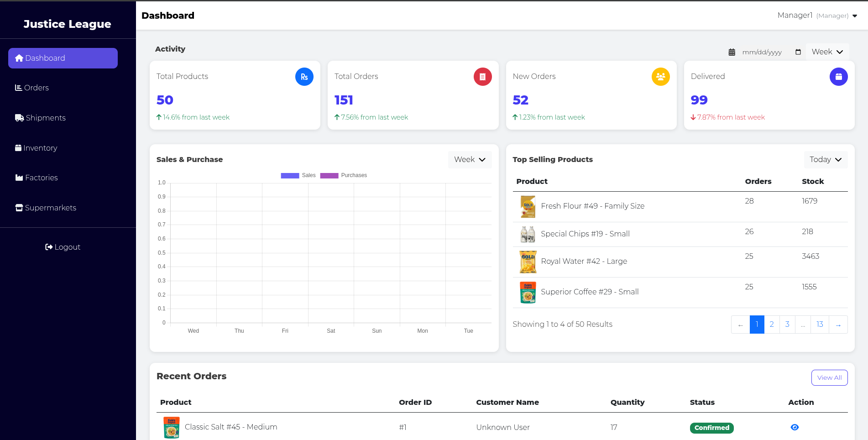Click Special Chips #19 - Small text
Viewport: 868px width, 440px height.
pyautogui.click(x=585, y=234)
